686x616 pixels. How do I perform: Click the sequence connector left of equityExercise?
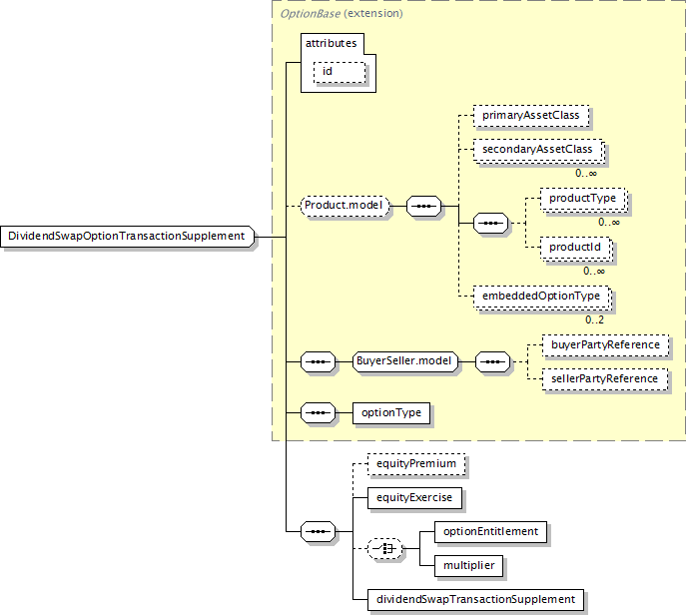pyautogui.click(x=319, y=531)
